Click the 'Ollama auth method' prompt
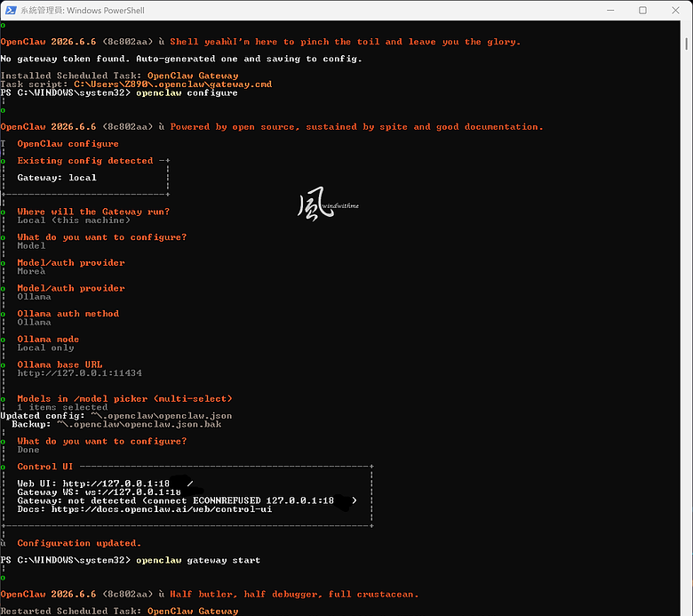 click(68, 314)
